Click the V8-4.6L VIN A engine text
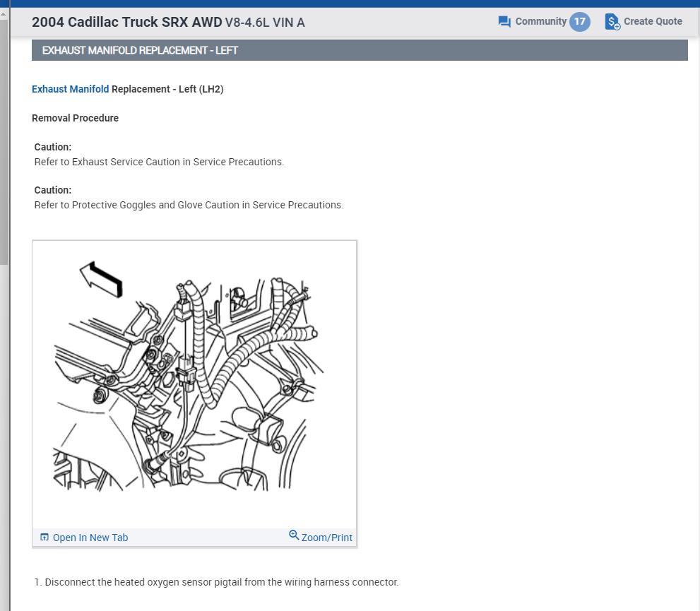 pyautogui.click(x=265, y=23)
